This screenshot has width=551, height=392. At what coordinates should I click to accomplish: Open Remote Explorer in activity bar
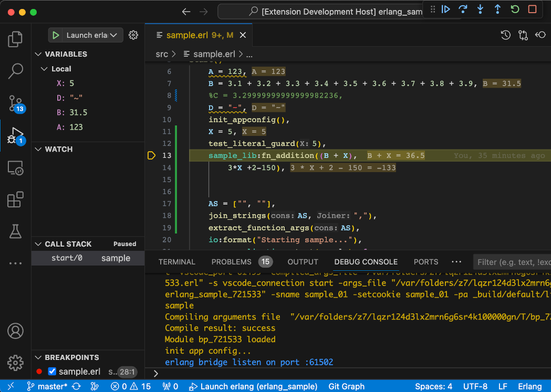click(x=15, y=168)
